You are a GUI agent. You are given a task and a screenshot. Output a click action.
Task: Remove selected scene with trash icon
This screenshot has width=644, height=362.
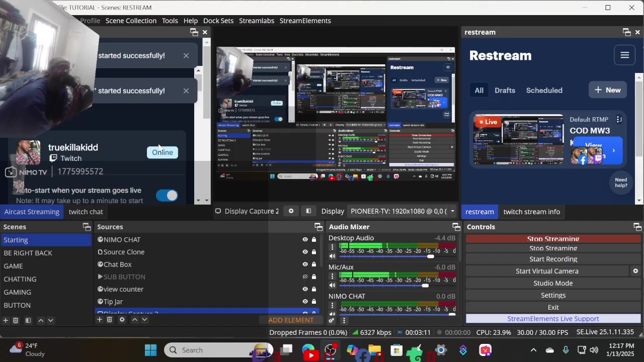point(16,320)
